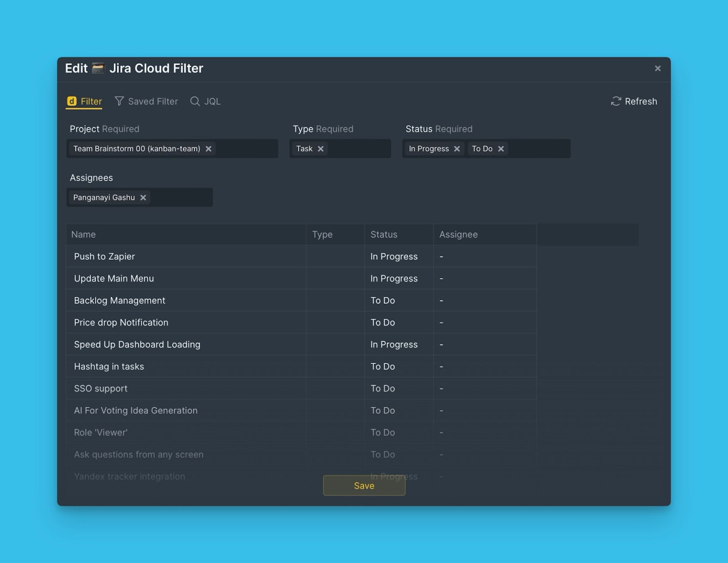728x563 pixels.
Task: Switch to the JQL tab
Action: (212, 101)
